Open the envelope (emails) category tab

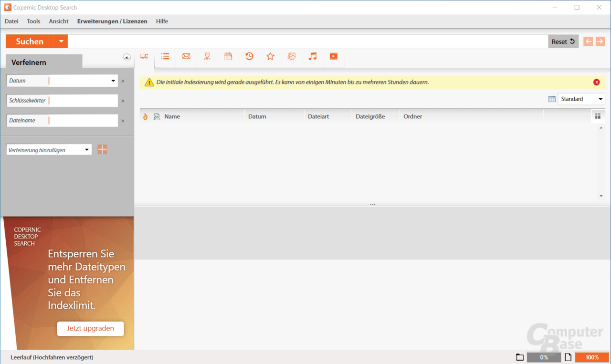pyautogui.click(x=186, y=56)
